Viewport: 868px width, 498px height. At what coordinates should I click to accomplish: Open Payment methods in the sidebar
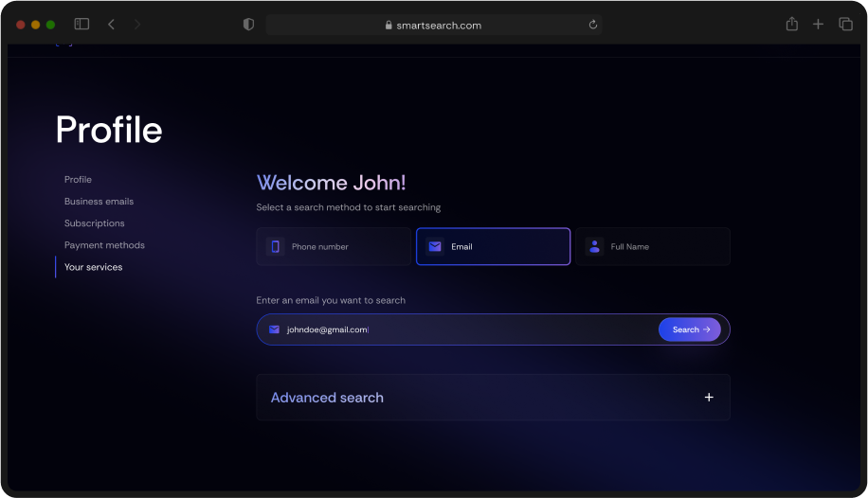[x=104, y=245]
